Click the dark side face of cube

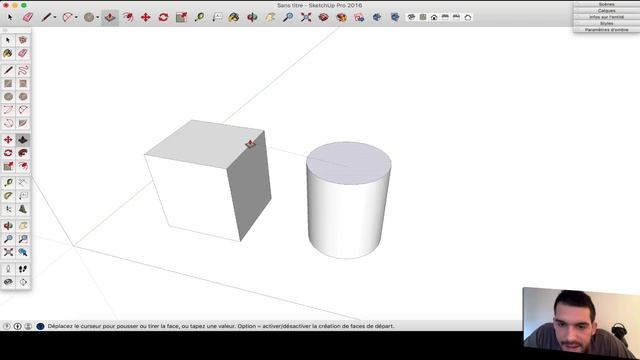point(249,186)
